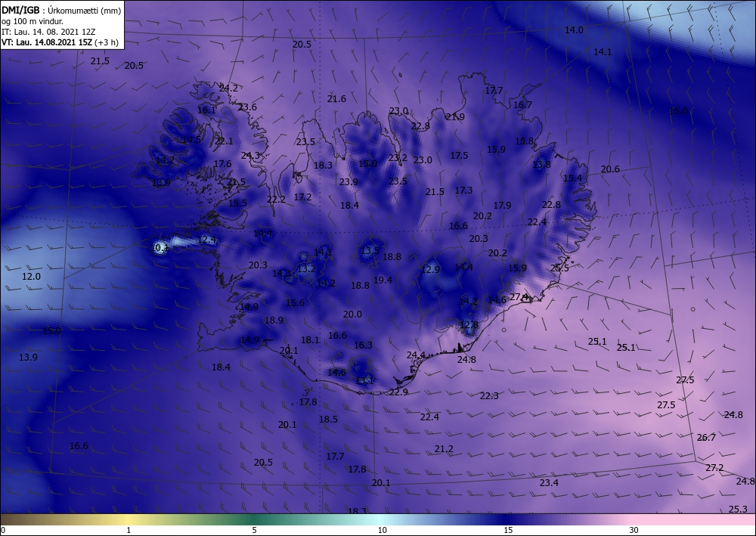Click the map value 24.3

251,155
